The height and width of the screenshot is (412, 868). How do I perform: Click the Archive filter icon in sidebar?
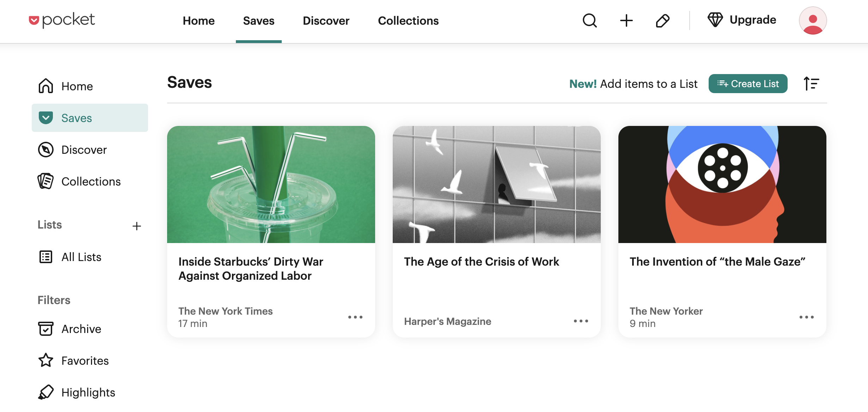(45, 329)
